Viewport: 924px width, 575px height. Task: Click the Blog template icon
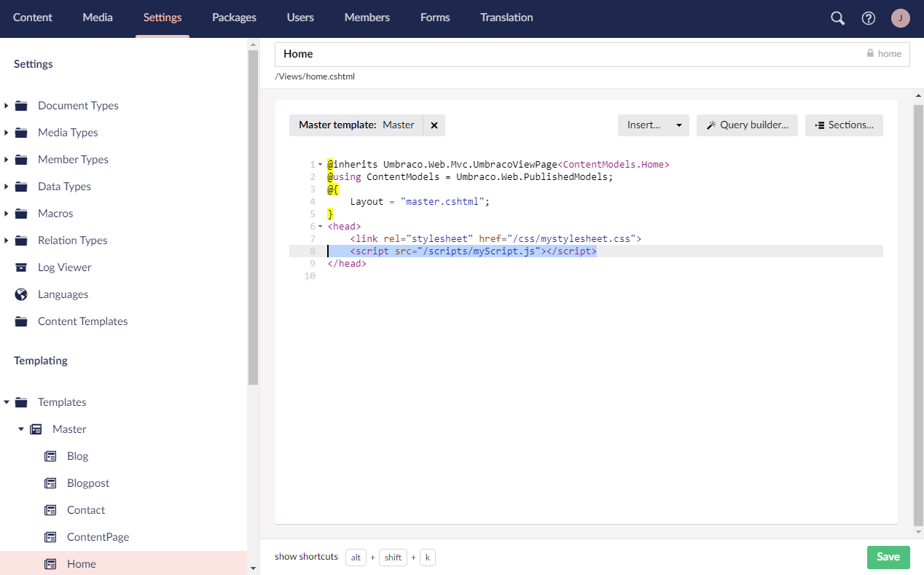click(50, 456)
